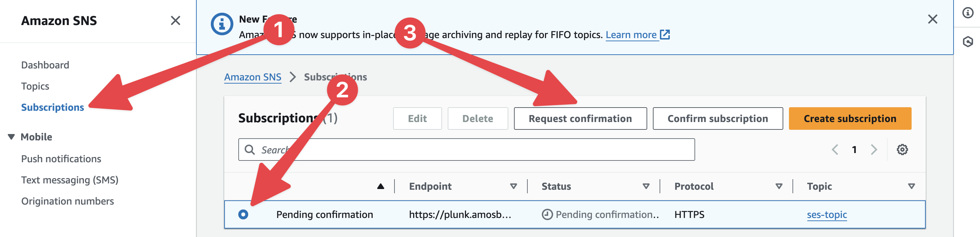Go to next page of subscriptions
Screen dimensions: 980x237
tap(874, 150)
